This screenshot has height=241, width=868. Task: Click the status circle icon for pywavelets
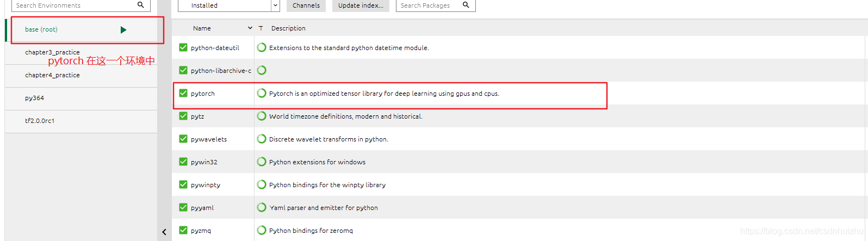pyautogui.click(x=262, y=139)
